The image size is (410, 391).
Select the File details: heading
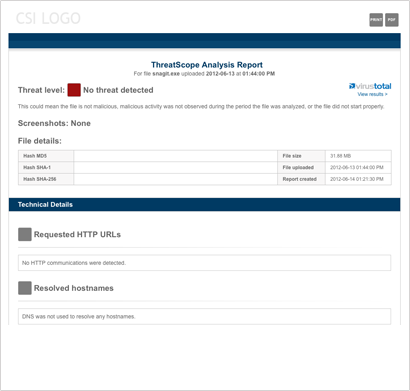40,141
